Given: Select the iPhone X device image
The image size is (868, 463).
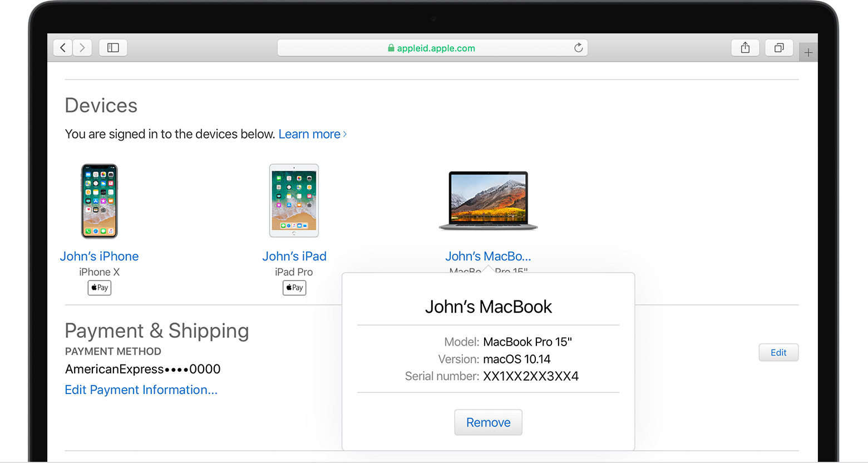Looking at the screenshot, I should pyautogui.click(x=100, y=201).
